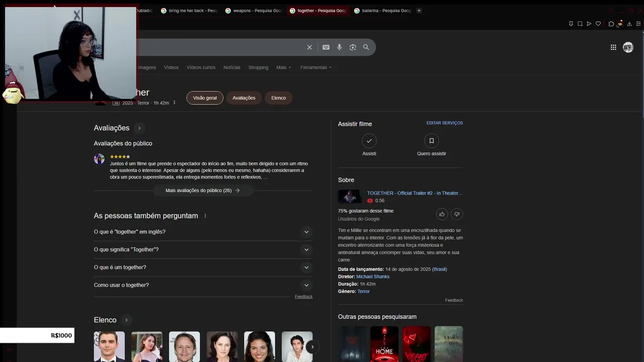644x362 pixels.
Task: Click Feedback under the questions list
Action: click(303, 297)
